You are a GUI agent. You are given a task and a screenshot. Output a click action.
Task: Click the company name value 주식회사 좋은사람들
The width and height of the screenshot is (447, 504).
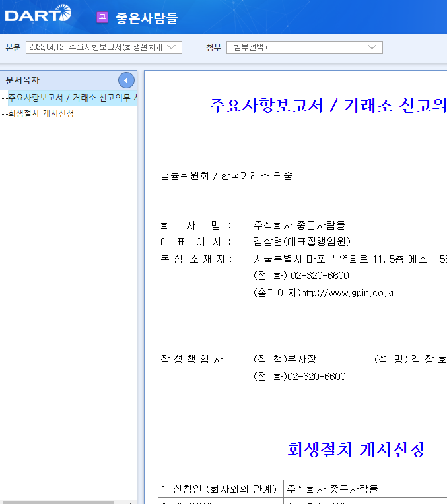coord(299,225)
